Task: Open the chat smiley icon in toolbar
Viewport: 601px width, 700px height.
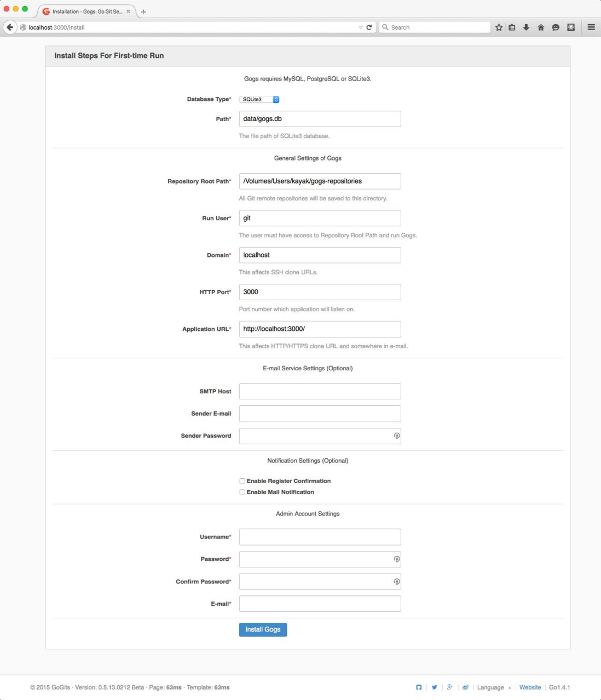Action: tap(556, 27)
